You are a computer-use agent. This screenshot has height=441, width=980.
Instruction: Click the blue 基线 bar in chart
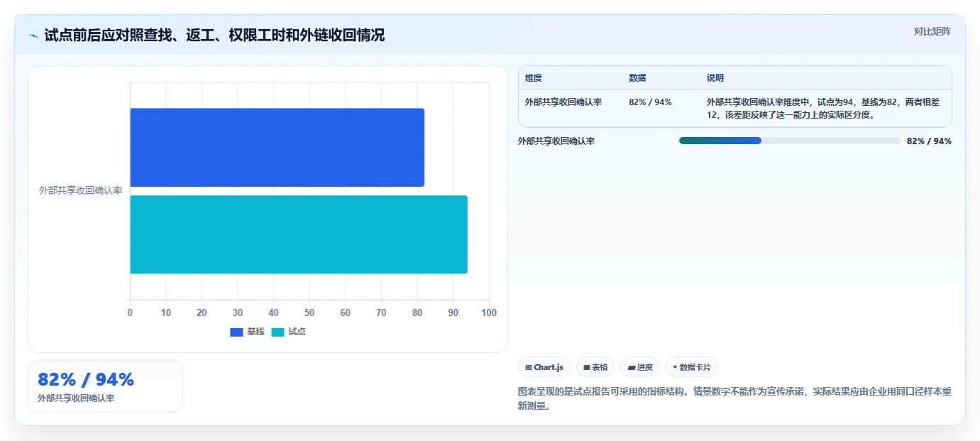click(x=277, y=147)
